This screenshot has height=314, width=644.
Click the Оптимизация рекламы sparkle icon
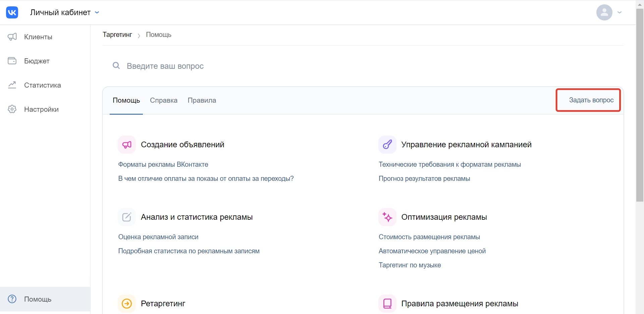click(387, 217)
